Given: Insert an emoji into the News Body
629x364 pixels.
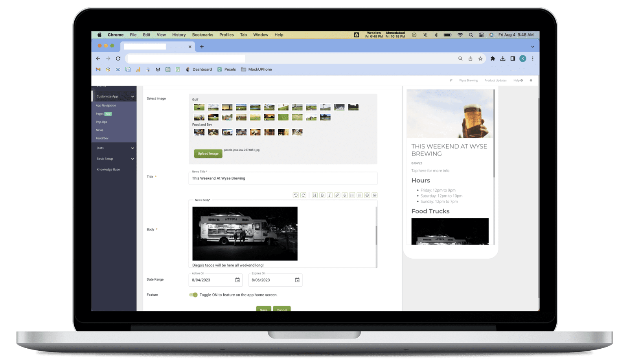Looking at the screenshot, I should tap(368, 195).
